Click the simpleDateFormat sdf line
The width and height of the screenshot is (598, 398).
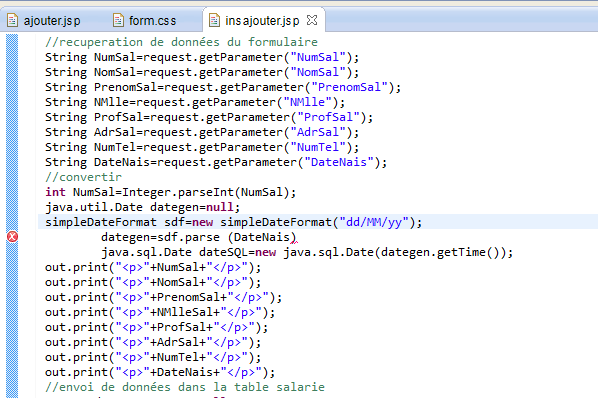click(233, 222)
